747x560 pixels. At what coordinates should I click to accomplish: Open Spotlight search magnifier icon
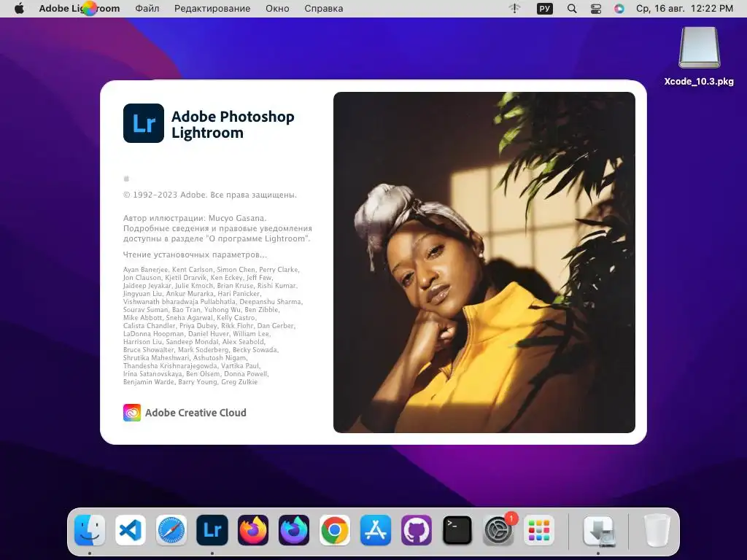click(572, 9)
